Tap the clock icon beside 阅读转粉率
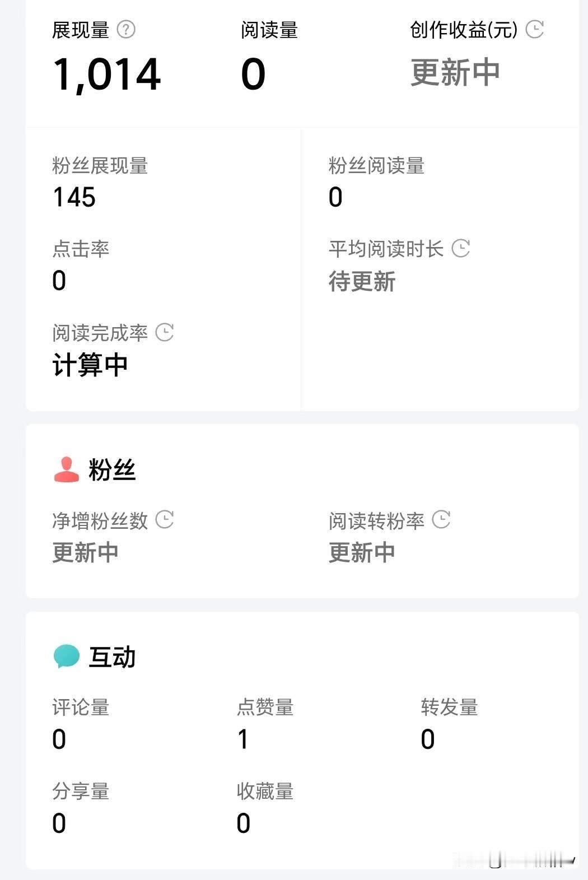588x880 pixels. (441, 520)
